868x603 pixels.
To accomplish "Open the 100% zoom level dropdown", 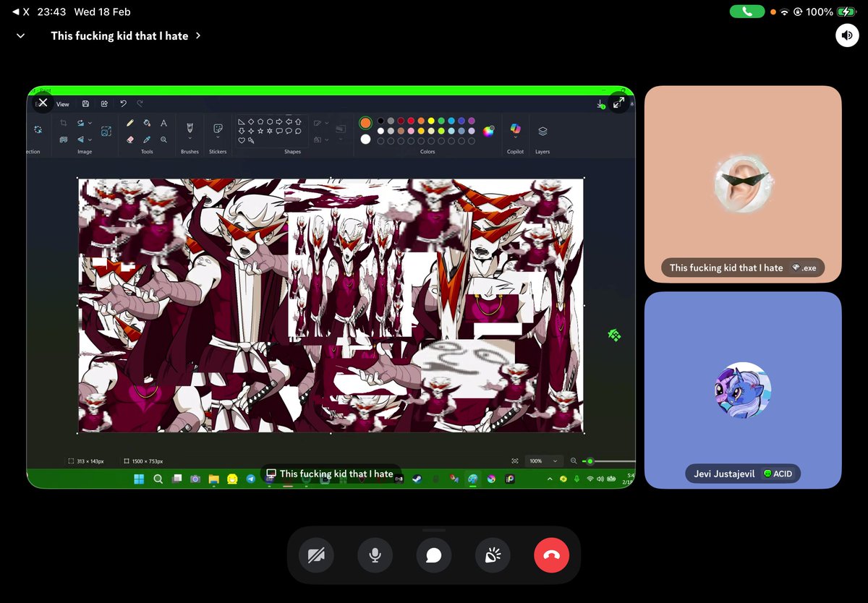I will tap(545, 461).
